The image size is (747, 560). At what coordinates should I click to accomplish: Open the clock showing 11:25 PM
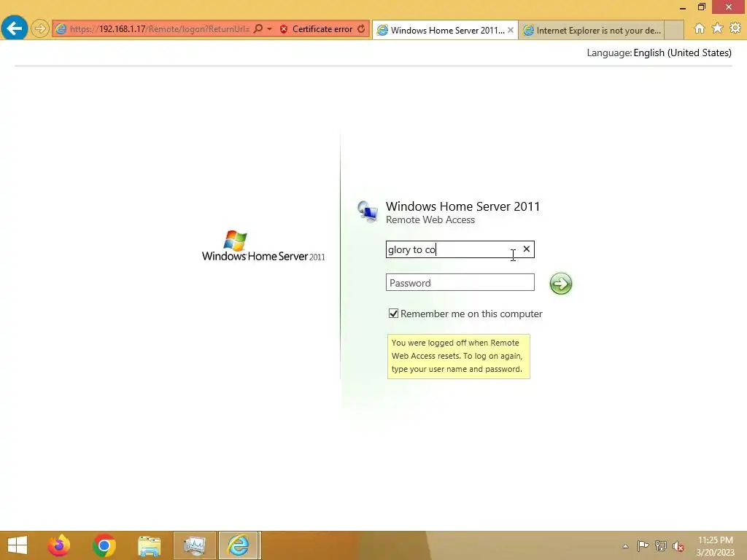pyautogui.click(x=715, y=546)
